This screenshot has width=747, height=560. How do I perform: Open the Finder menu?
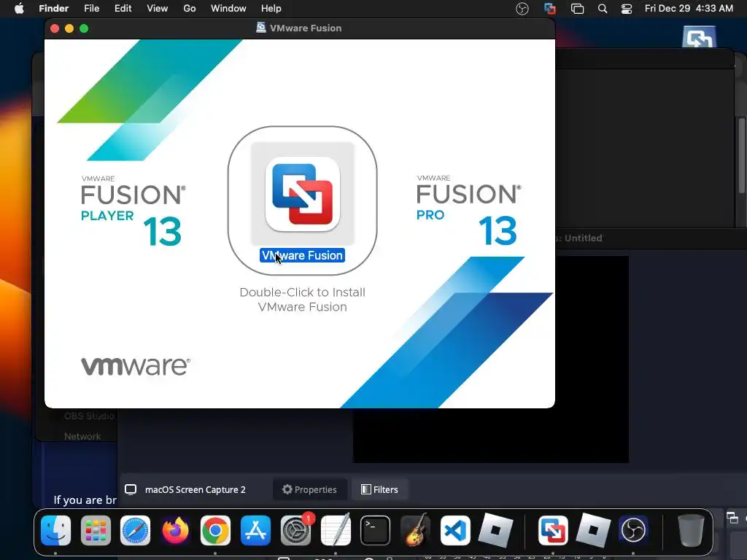[x=53, y=8]
